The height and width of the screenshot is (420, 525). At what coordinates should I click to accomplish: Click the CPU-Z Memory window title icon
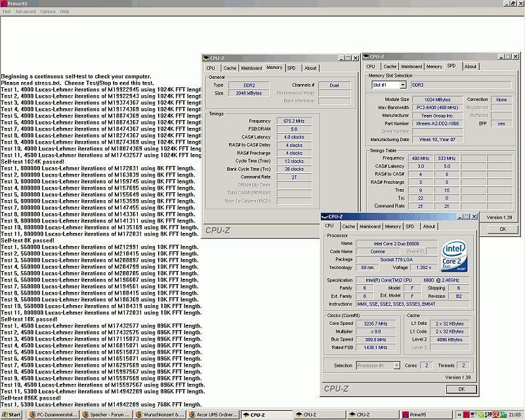click(206, 58)
